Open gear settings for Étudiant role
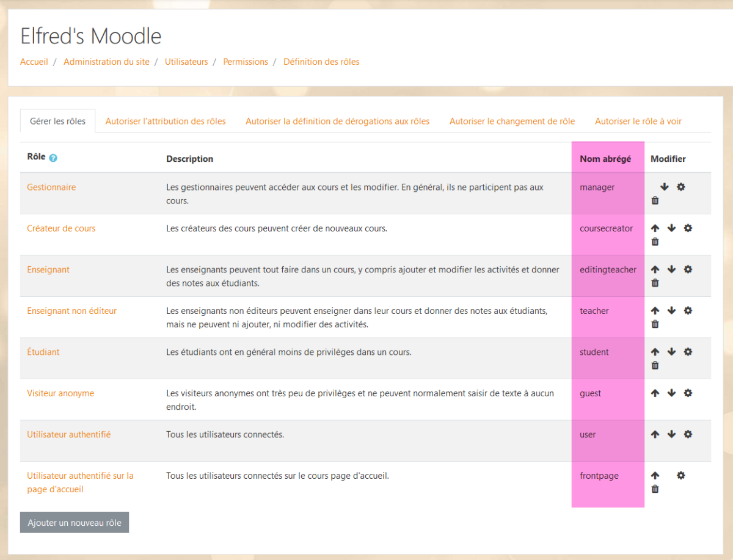The image size is (733, 560). 688,352
